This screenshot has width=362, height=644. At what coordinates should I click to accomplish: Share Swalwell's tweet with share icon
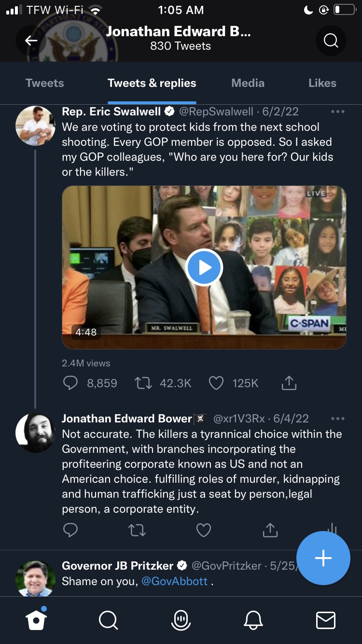(289, 383)
